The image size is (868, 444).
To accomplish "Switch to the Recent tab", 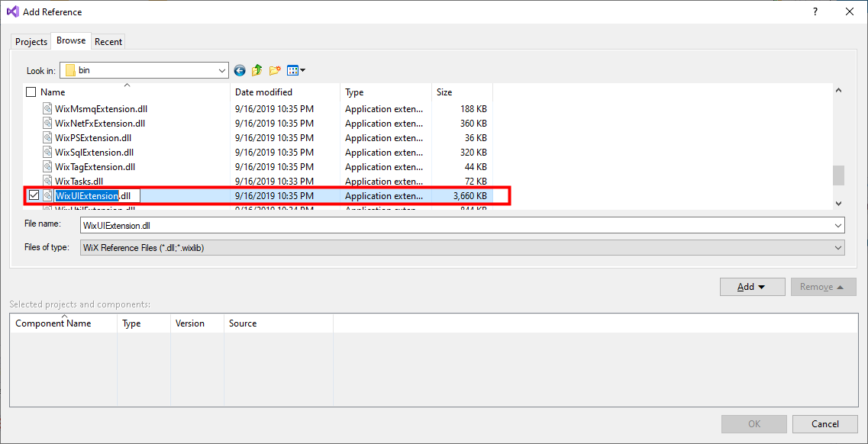I will tap(108, 42).
